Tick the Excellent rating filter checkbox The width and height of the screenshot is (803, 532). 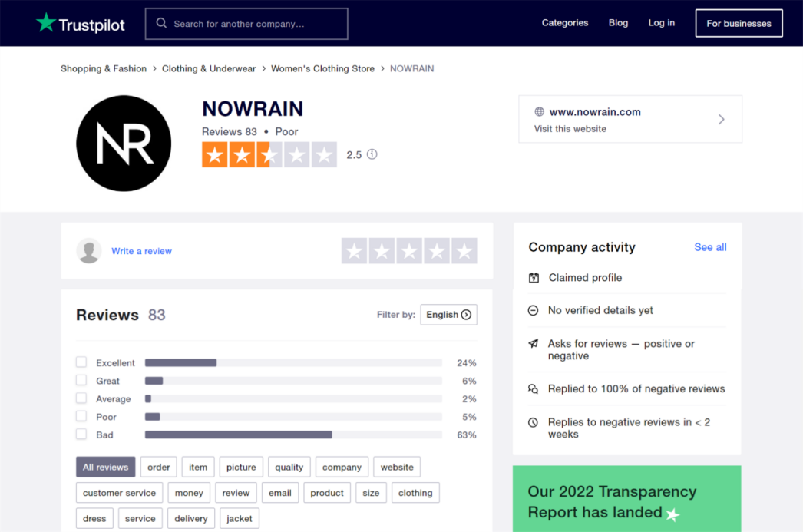pyautogui.click(x=81, y=362)
